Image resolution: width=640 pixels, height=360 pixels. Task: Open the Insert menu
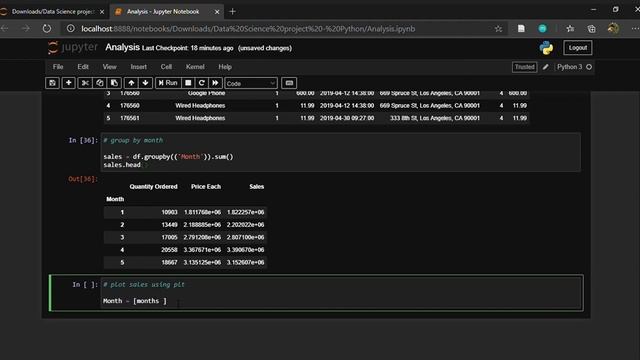point(138,67)
